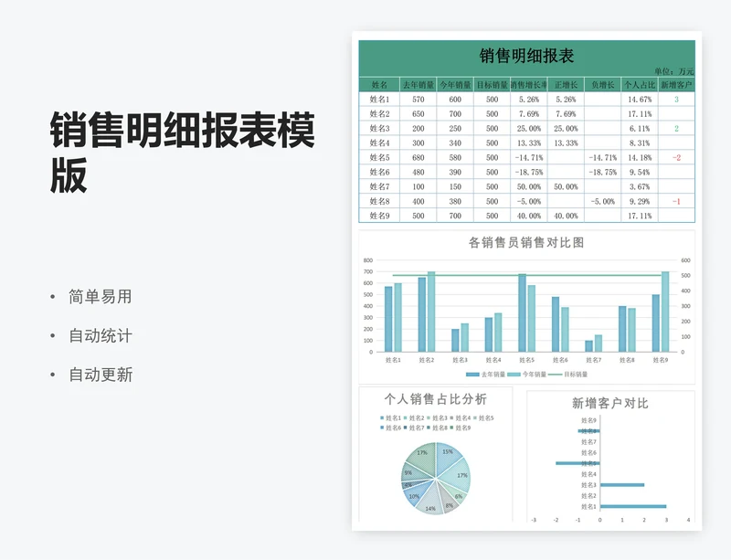Click the red -2 in 姓名5 table row
Image resolution: width=731 pixels, height=560 pixels.
point(676,158)
